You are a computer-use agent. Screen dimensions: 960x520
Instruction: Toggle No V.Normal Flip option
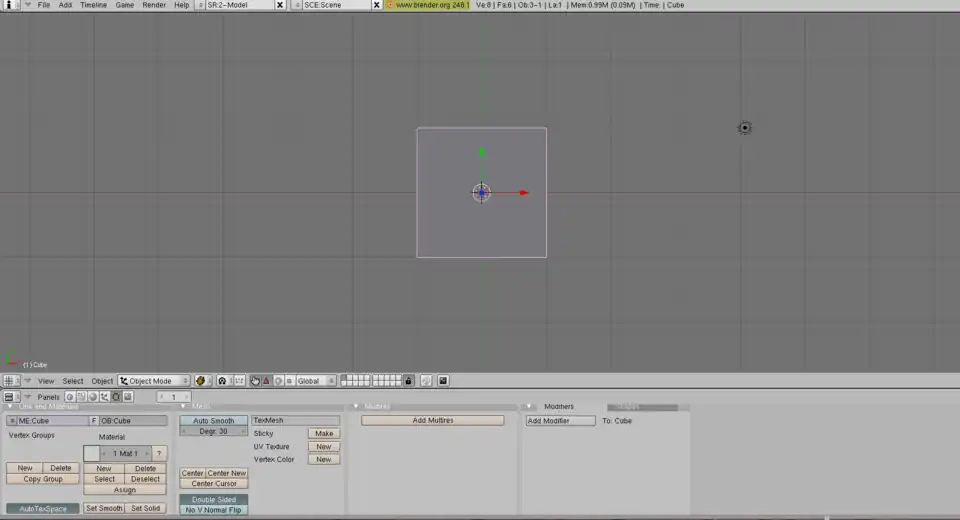pos(214,510)
